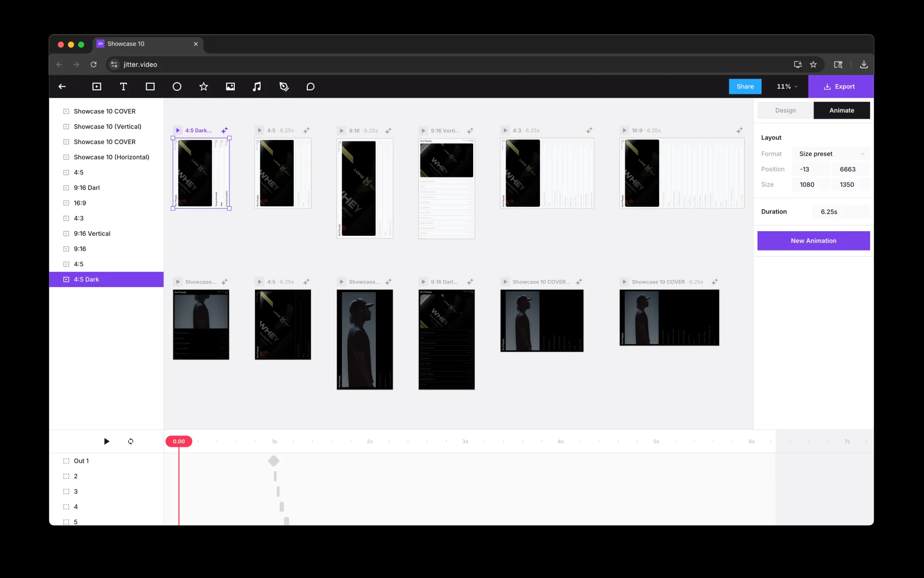Click the 0.00 playhead time marker
Image resolution: width=924 pixels, height=578 pixels.
click(179, 442)
